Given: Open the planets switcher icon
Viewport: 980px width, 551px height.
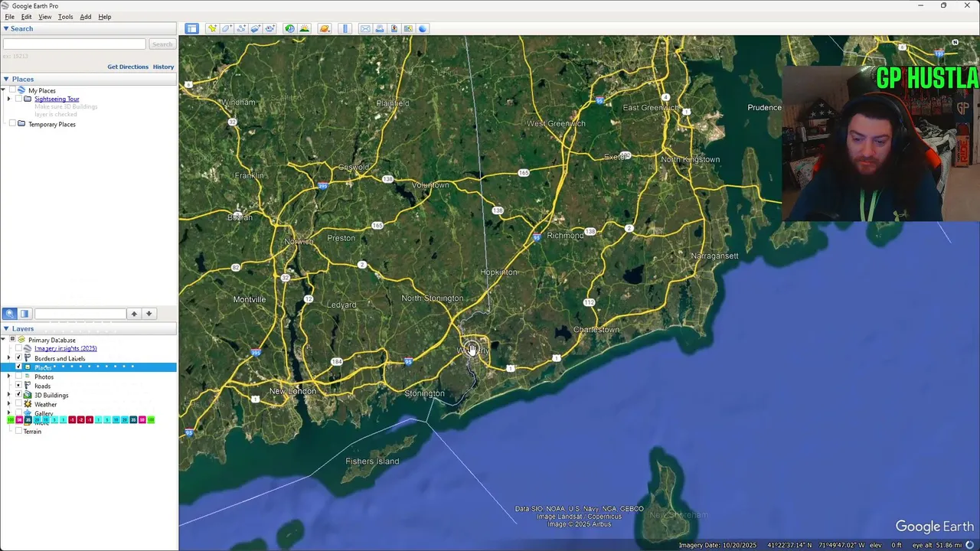Looking at the screenshot, I should [x=325, y=28].
